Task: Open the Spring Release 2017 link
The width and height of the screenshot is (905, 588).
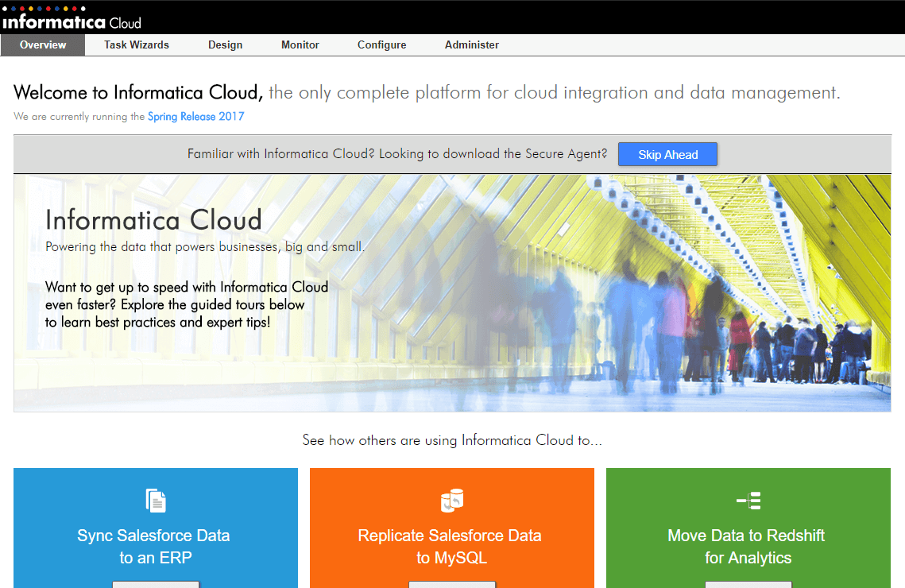Action: click(195, 117)
